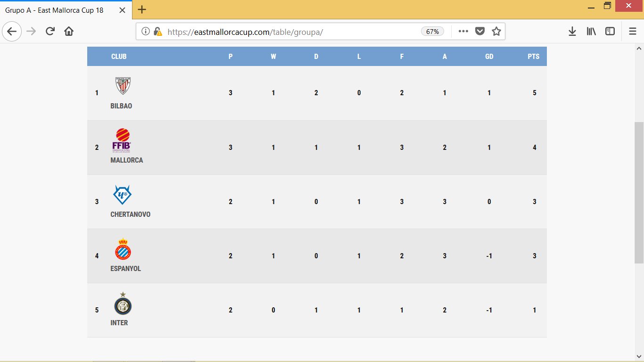644x362 pixels.
Task: Click the browser Back arrow button
Action: (x=12, y=32)
